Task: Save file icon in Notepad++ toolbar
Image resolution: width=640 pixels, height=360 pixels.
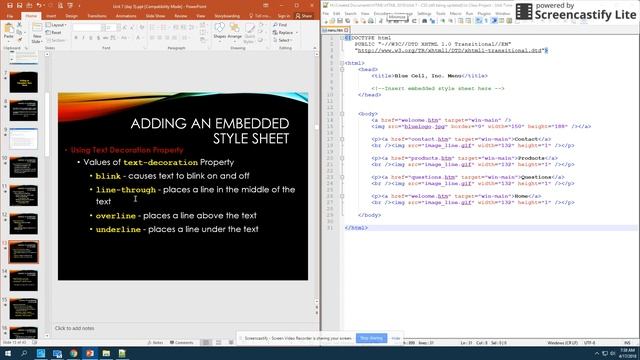Action: 340,21
